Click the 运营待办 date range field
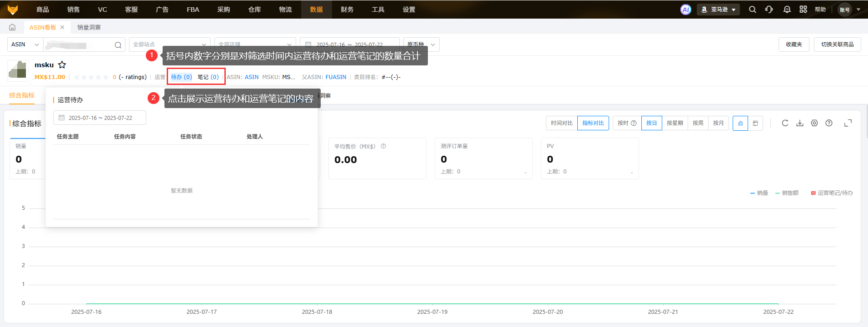Viewport: 868px width, 327px height. (x=99, y=118)
